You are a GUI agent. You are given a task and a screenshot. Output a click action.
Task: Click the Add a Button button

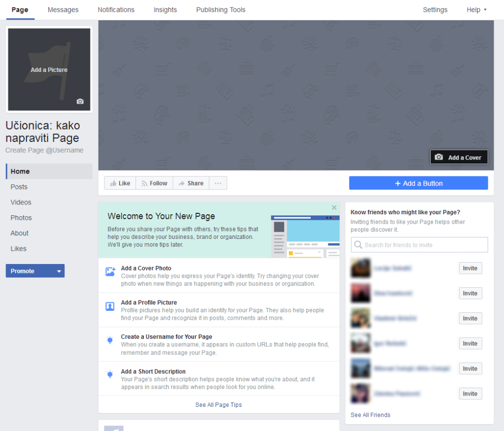(418, 183)
